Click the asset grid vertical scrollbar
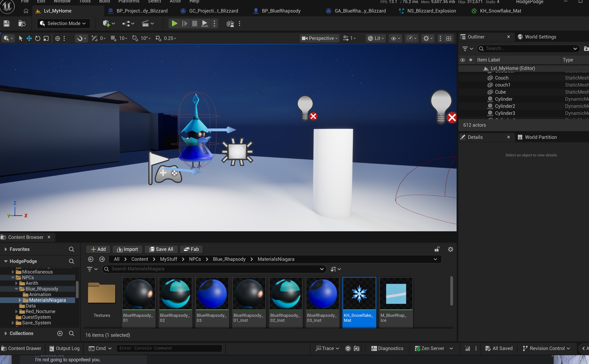The height and width of the screenshot is (364, 589). click(x=451, y=291)
